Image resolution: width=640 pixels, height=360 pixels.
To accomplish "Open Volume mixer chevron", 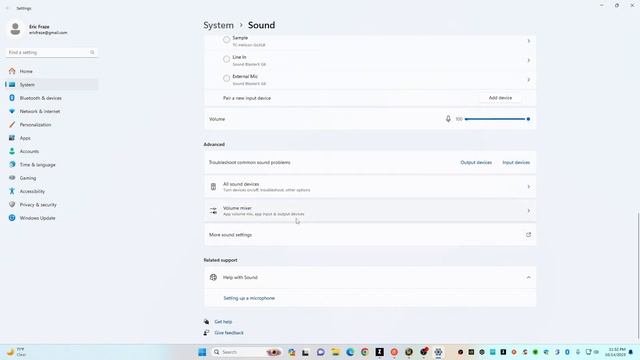I will click(x=529, y=211).
